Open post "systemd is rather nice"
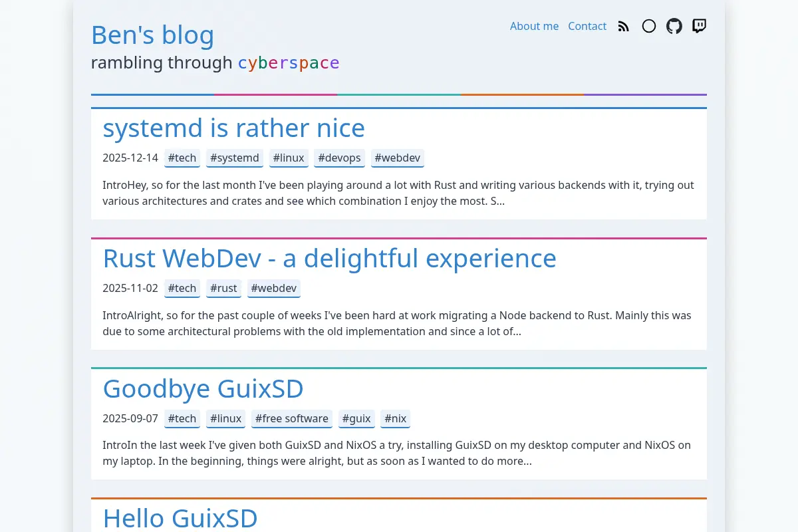 pyautogui.click(x=233, y=128)
